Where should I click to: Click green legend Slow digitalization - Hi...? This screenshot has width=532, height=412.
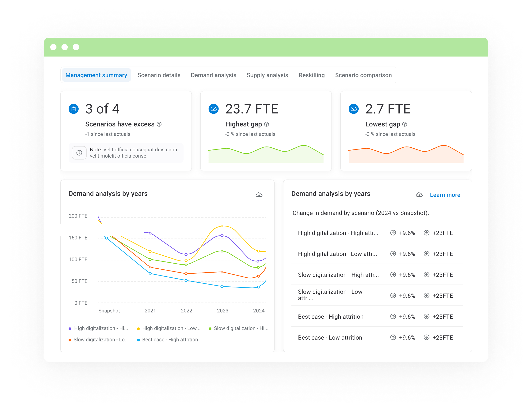coord(238,328)
